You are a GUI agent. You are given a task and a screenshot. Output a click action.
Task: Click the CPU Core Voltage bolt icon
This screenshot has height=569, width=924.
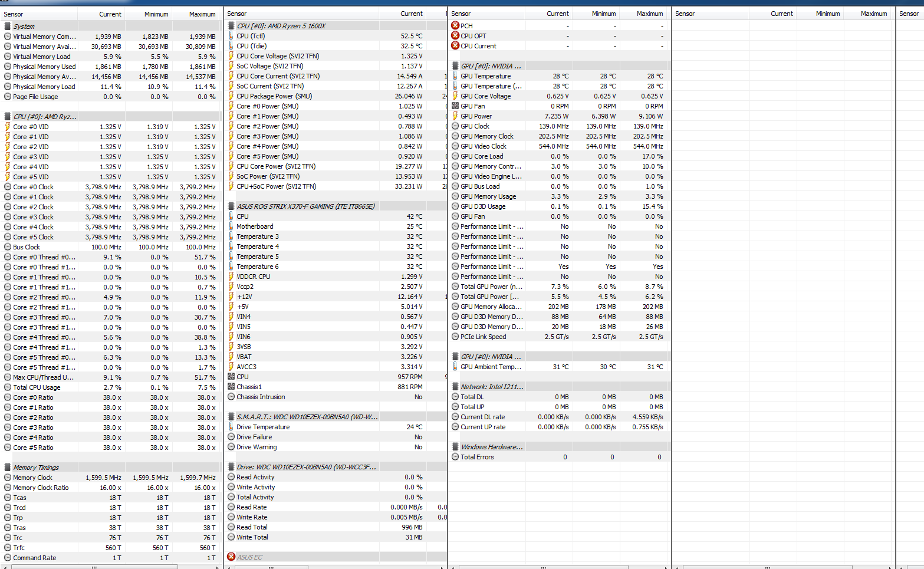coord(231,56)
